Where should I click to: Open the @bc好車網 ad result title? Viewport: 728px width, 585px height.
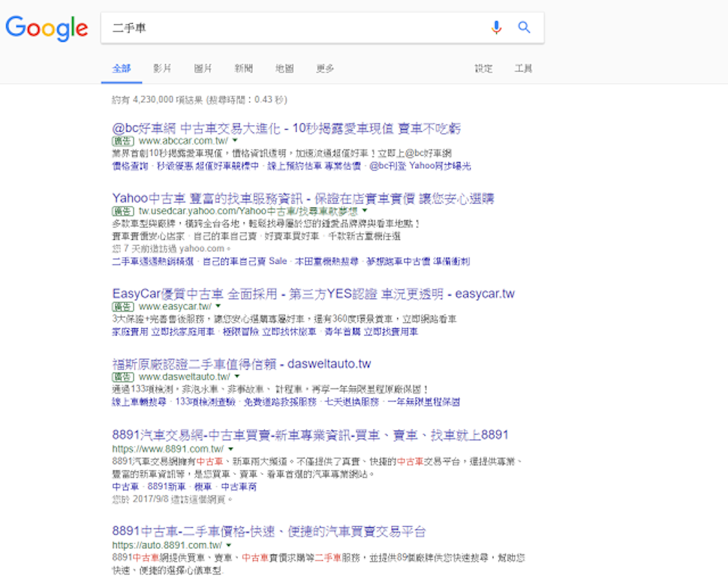[286, 128]
